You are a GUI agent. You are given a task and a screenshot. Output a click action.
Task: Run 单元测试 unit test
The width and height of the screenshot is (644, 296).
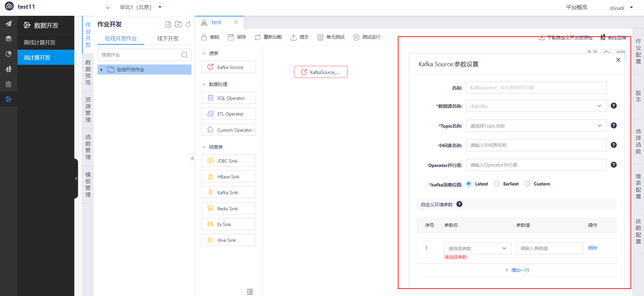point(331,37)
